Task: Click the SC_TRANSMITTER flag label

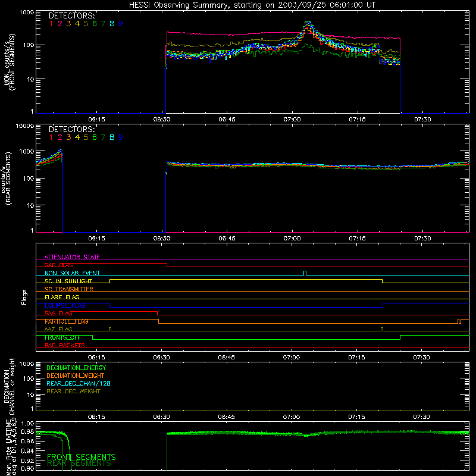Action: (69, 289)
